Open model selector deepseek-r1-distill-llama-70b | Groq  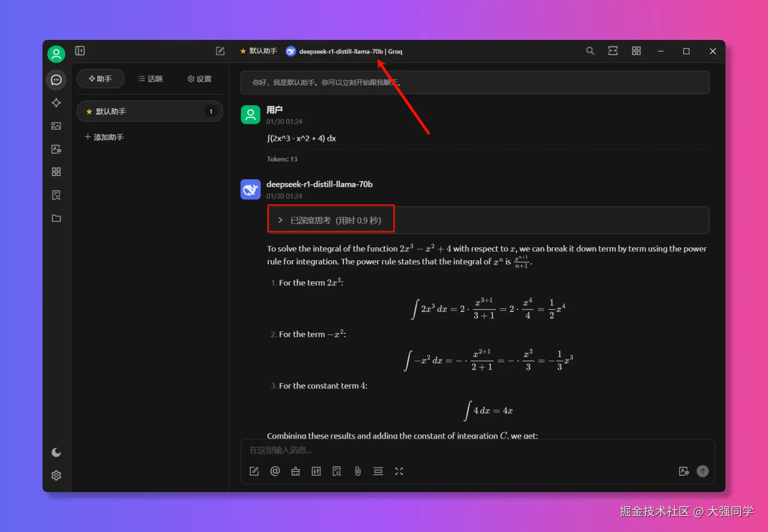click(344, 51)
